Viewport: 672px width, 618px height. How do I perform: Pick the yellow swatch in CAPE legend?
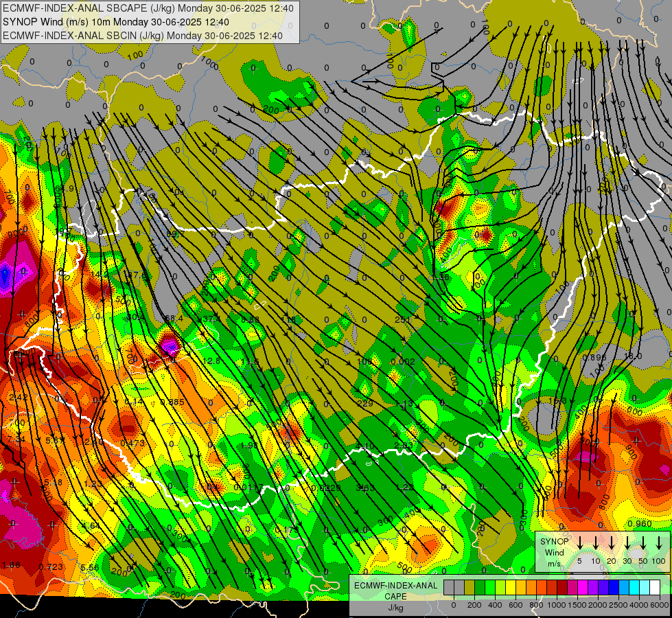[511, 588]
